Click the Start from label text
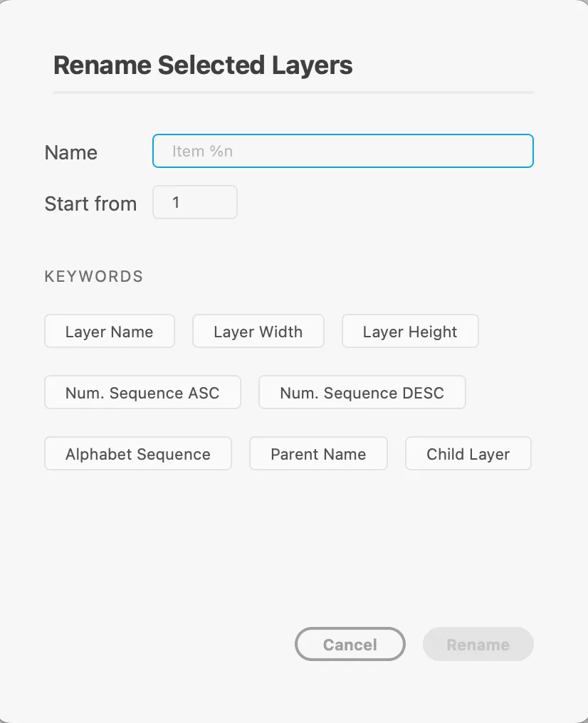This screenshot has width=588, height=723. [x=90, y=204]
